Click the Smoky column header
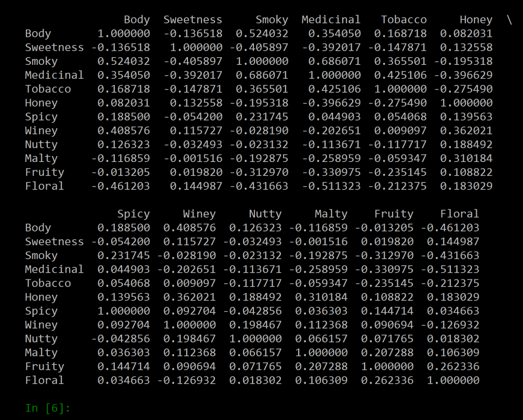Image resolution: width=523 pixels, height=420 pixels. pyautogui.click(x=272, y=20)
